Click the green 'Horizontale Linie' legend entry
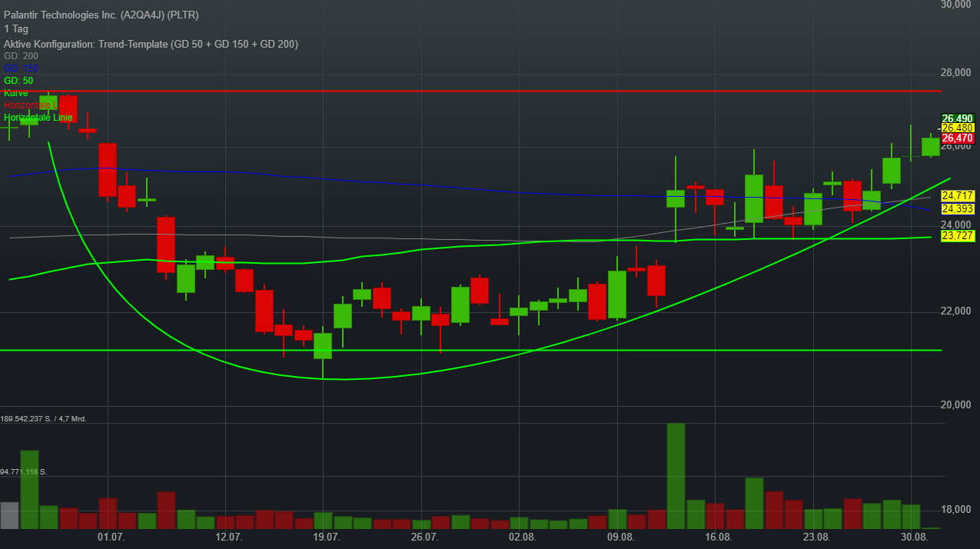980x549 pixels. click(38, 118)
